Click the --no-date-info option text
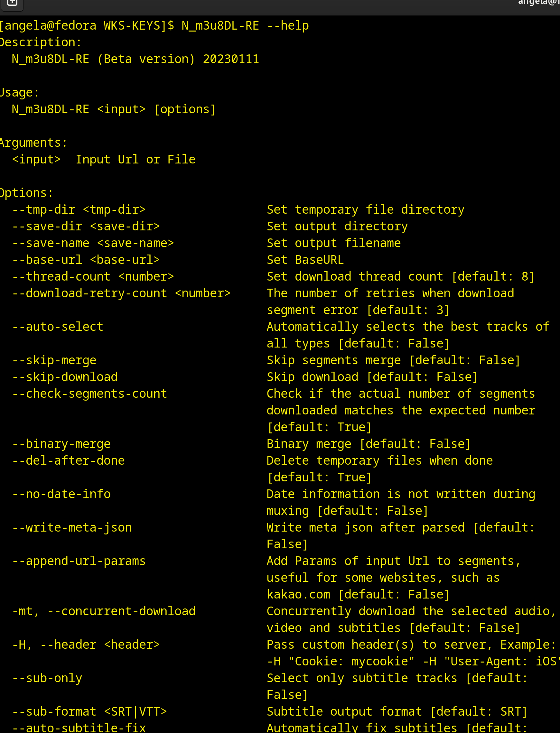 (x=61, y=494)
